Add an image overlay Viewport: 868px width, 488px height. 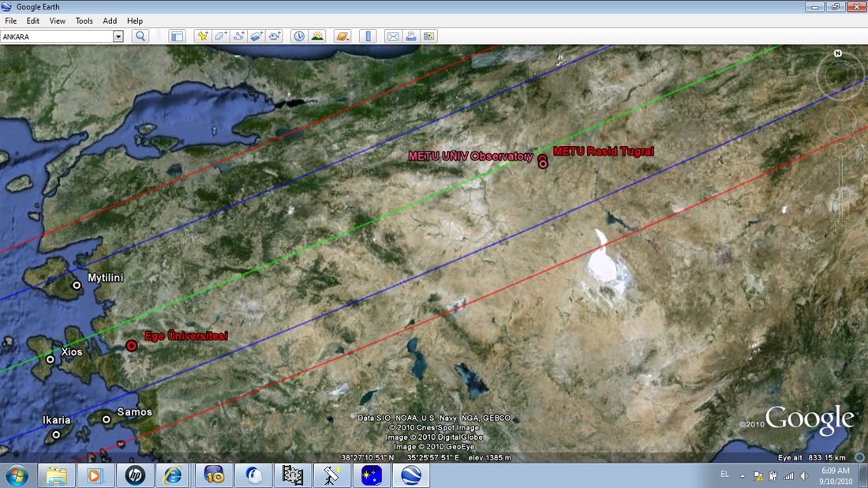pos(257,36)
